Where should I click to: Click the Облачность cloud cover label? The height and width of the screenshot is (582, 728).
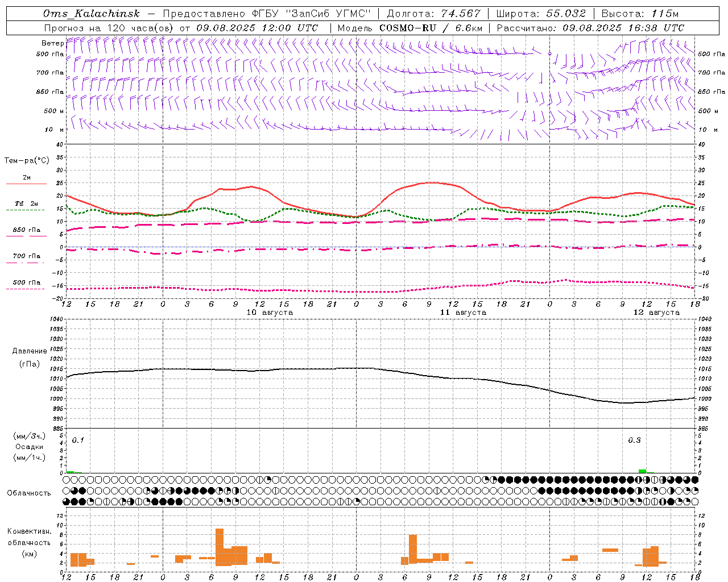[x=28, y=493]
